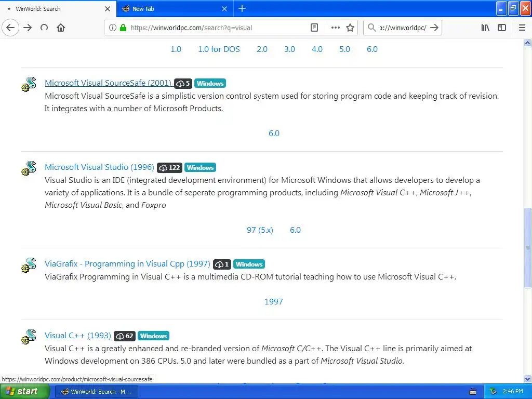Select version 1.0 in top row
Viewport: 532px width, 399px height.
point(176,49)
